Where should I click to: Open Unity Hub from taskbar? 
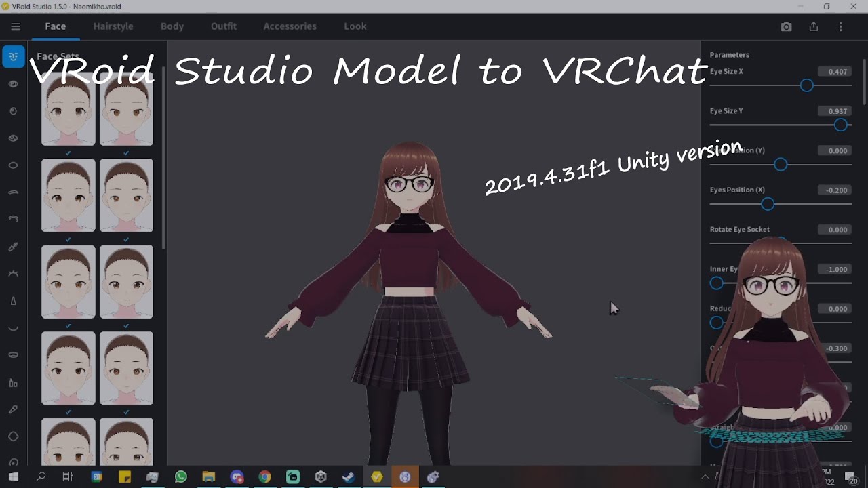(321, 477)
